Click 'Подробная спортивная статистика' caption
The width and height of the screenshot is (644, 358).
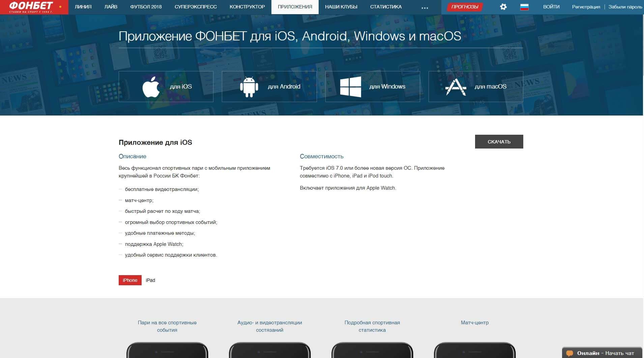pos(372,326)
